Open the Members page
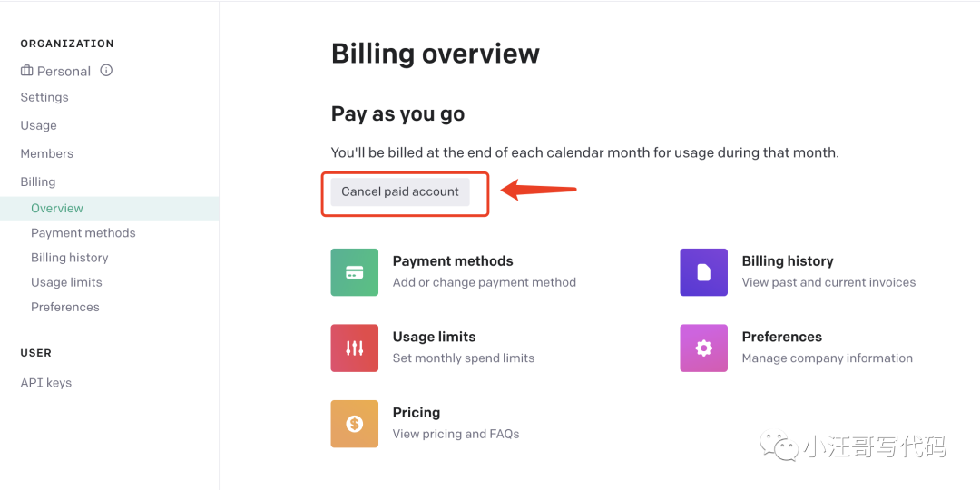This screenshot has width=980, height=490. click(47, 153)
